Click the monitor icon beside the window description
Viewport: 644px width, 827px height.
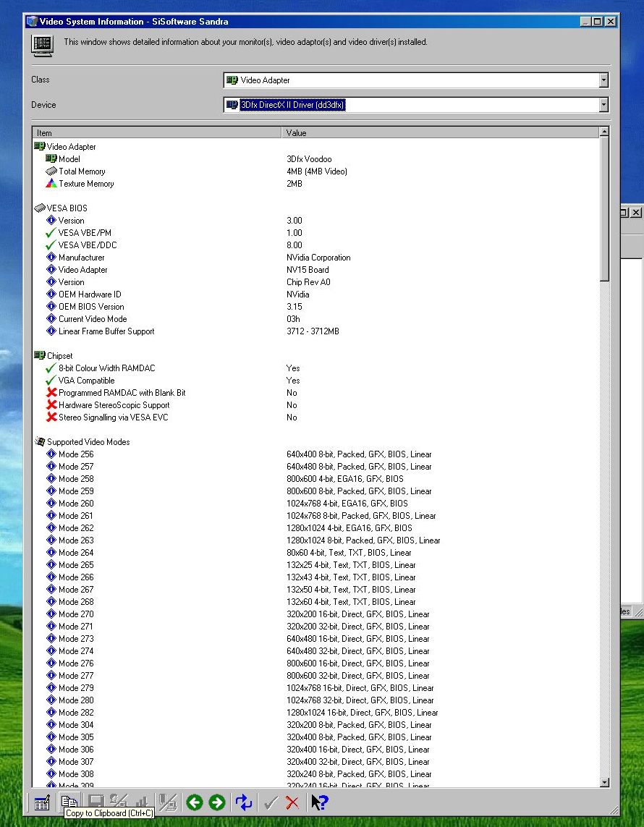42,46
